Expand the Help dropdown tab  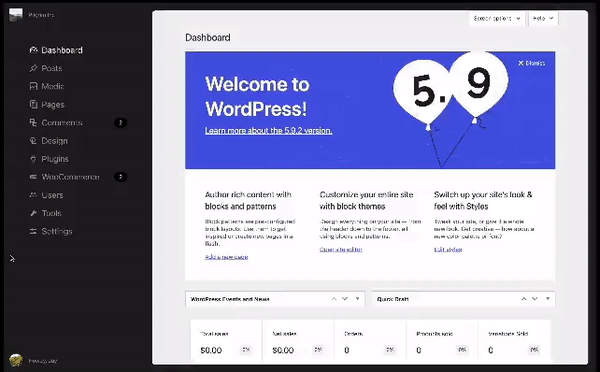pyautogui.click(x=543, y=18)
